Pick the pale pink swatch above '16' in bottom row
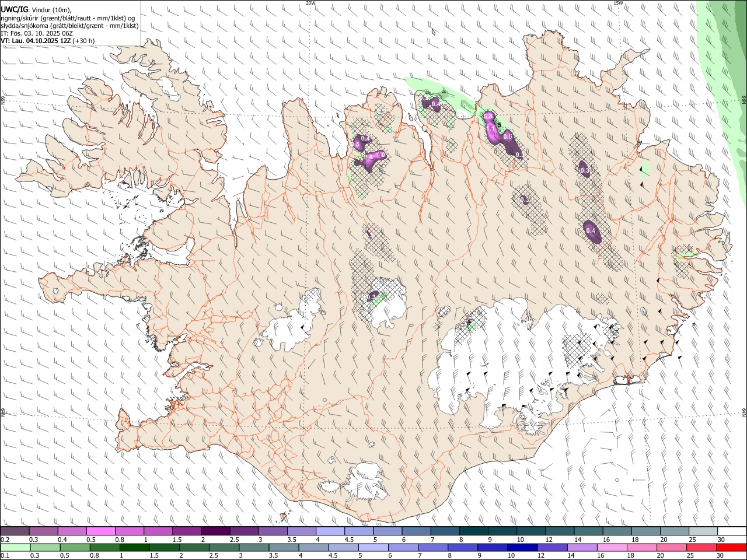Image resolution: width=747 pixels, height=560 pixels. 611,547
